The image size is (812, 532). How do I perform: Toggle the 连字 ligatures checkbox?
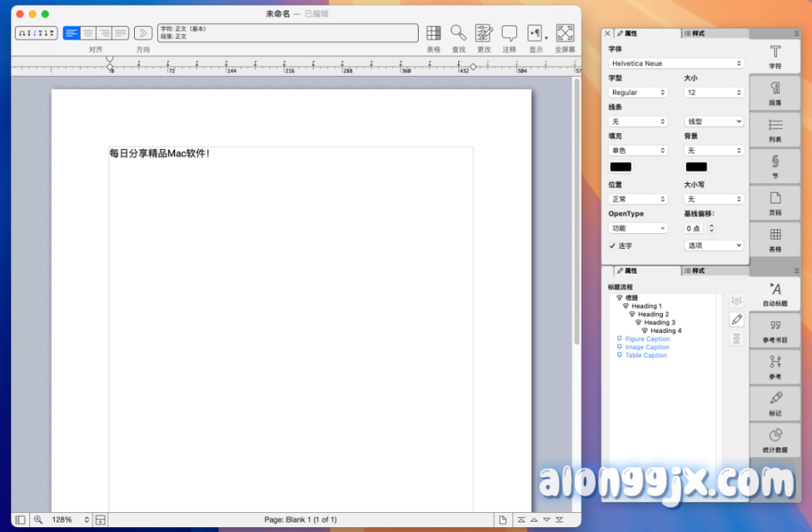pos(613,246)
